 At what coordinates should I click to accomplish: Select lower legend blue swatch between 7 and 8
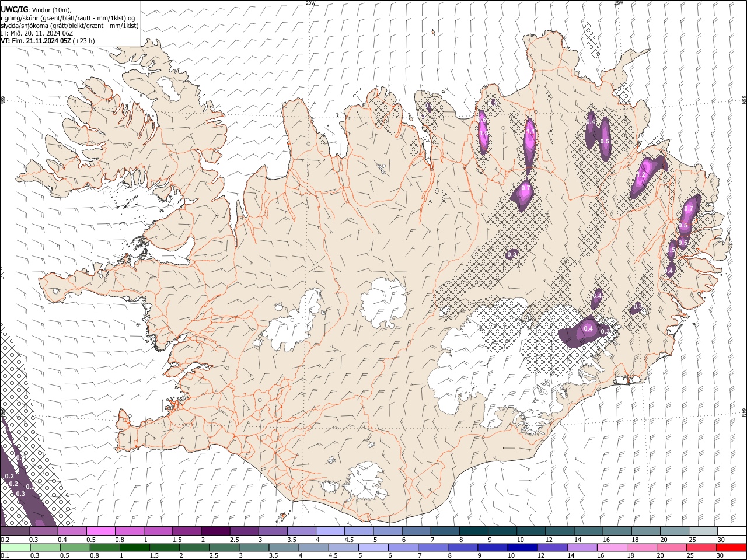433,547
